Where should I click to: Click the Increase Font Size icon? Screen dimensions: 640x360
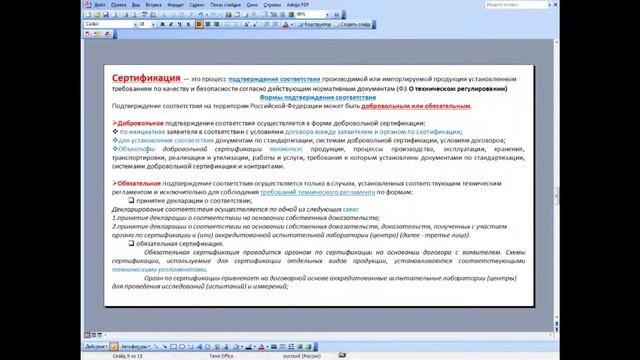pos(246,24)
